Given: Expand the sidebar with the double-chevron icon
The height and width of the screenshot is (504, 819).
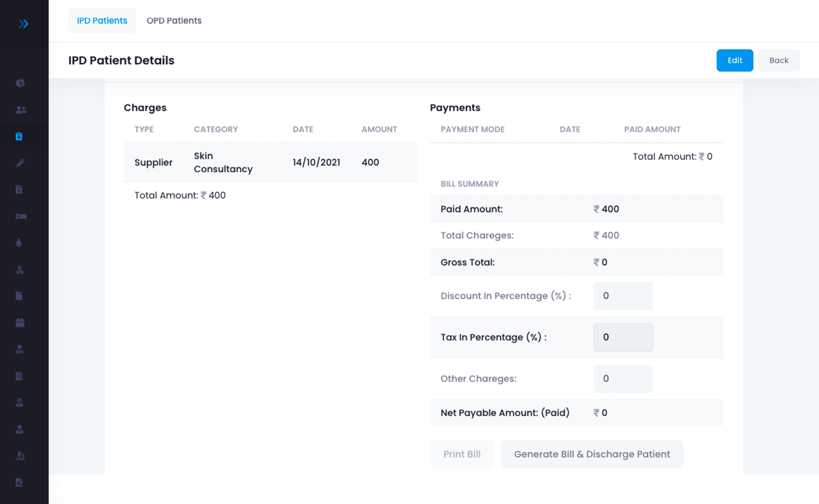Looking at the screenshot, I should [24, 24].
